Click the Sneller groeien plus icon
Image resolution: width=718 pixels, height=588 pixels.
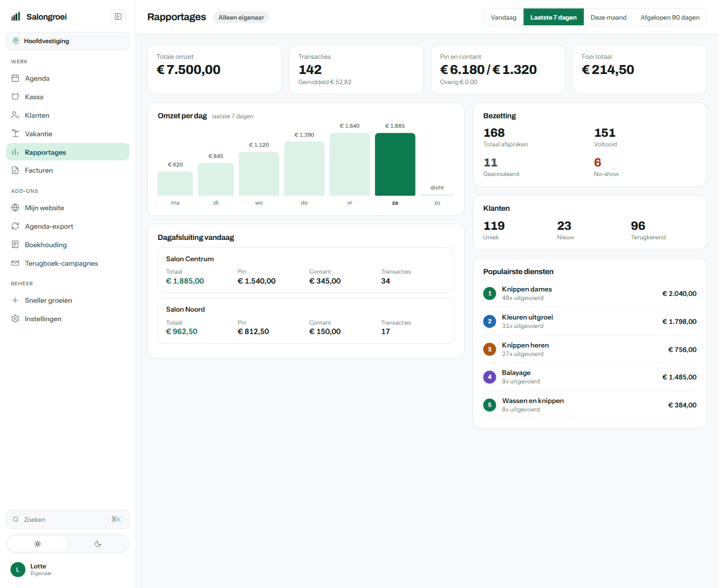pos(15,300)
